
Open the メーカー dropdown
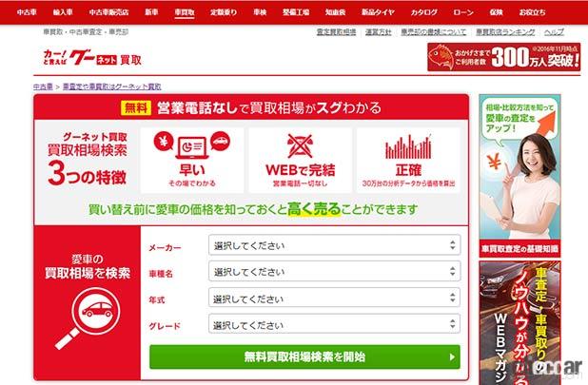[x=335, y=245]
